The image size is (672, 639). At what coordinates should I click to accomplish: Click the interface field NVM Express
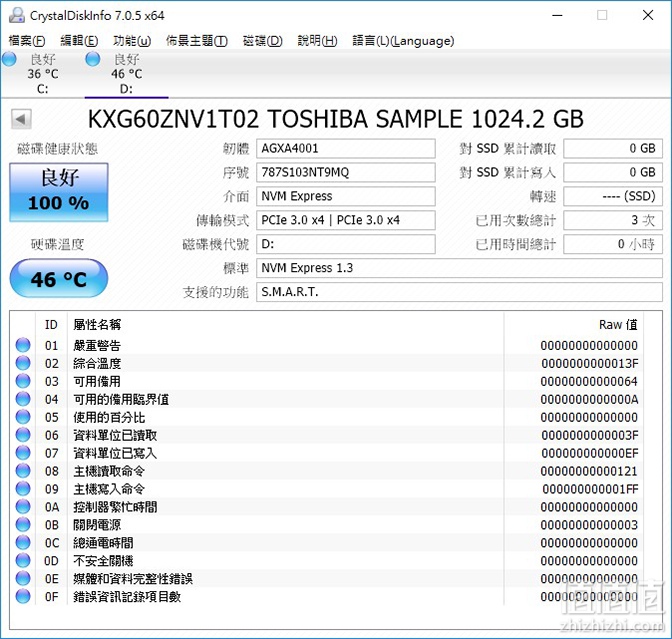(346, 196)
